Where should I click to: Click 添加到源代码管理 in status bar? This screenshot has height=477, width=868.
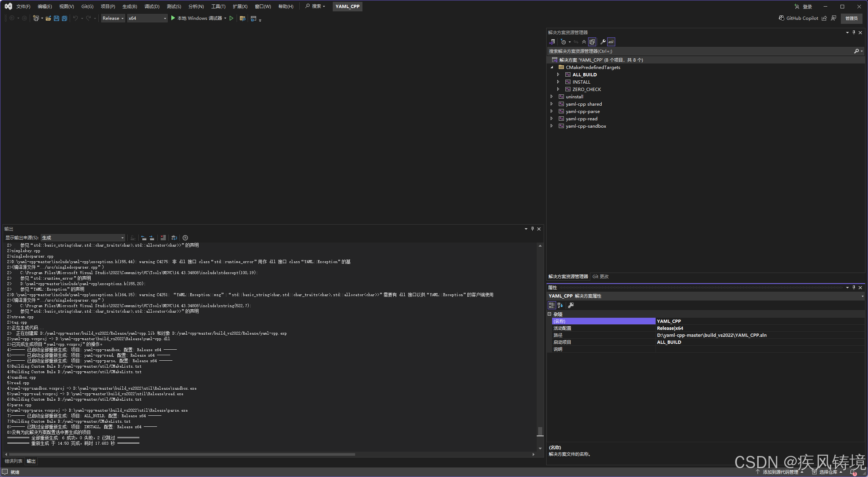pos(780,472)
